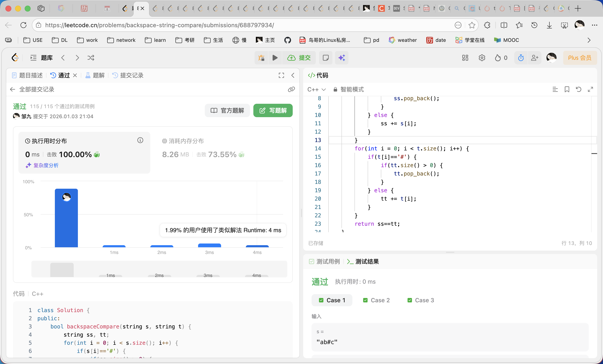Open the notes icon

pos(326,58)
